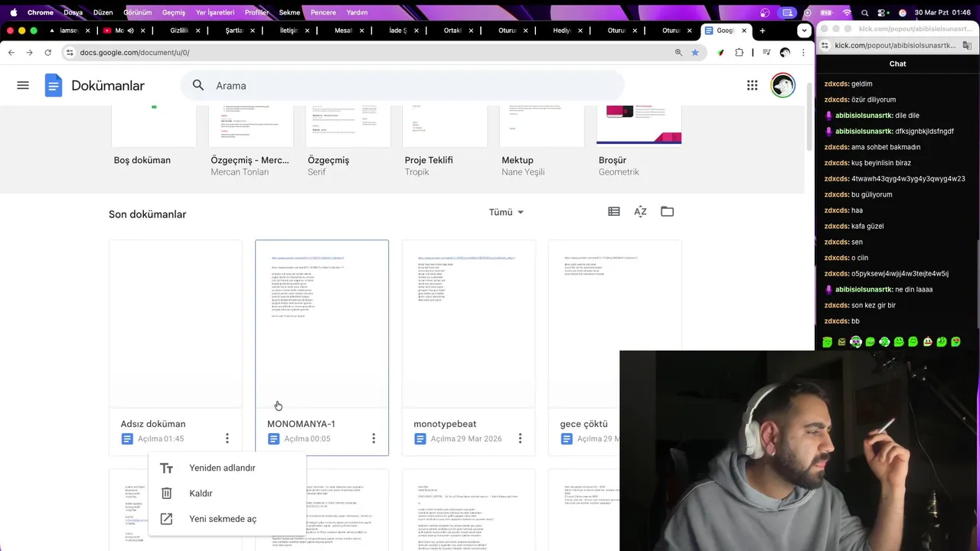Open the Google apps grid
Viewport: 980px width, 551px height.
click(752, 86)
